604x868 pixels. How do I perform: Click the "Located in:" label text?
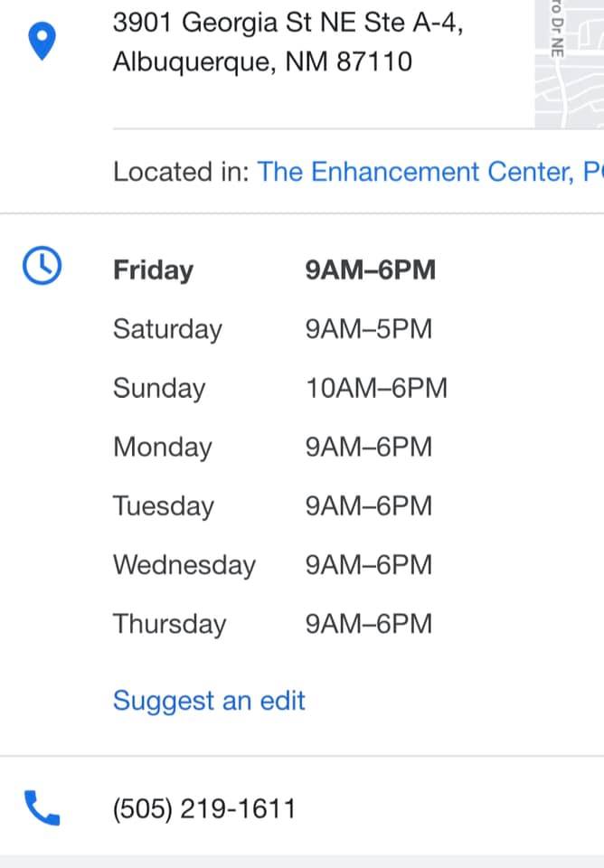181,172
